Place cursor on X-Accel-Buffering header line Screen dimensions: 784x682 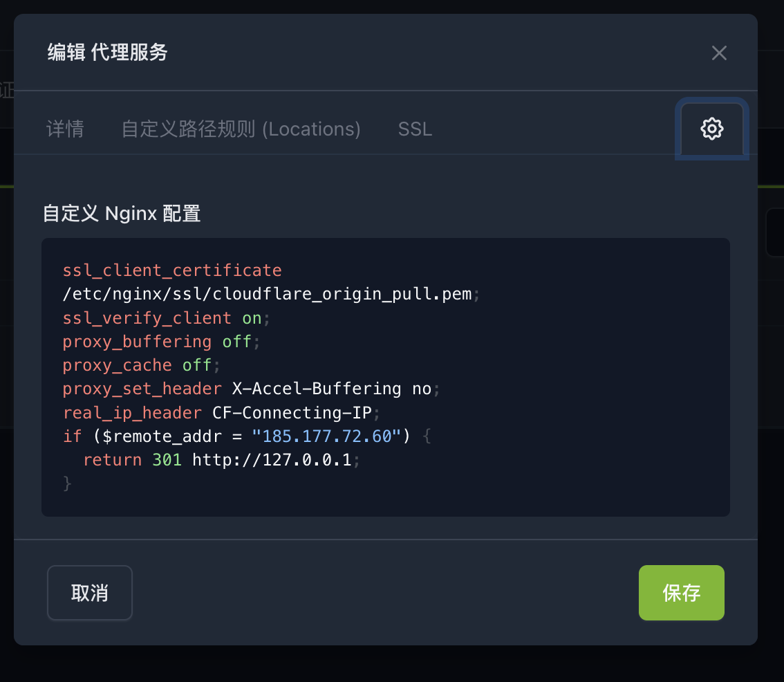click(251, 389)
